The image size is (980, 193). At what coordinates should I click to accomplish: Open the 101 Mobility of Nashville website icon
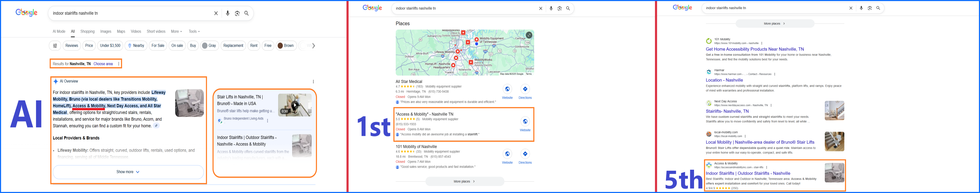pyautogui.click(x=507, y=153)
